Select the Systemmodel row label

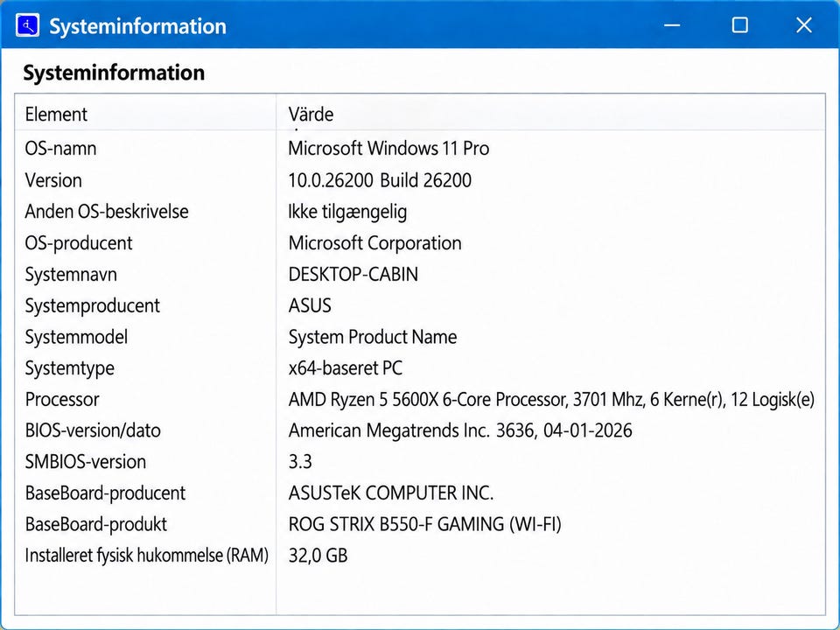(76, 338)
